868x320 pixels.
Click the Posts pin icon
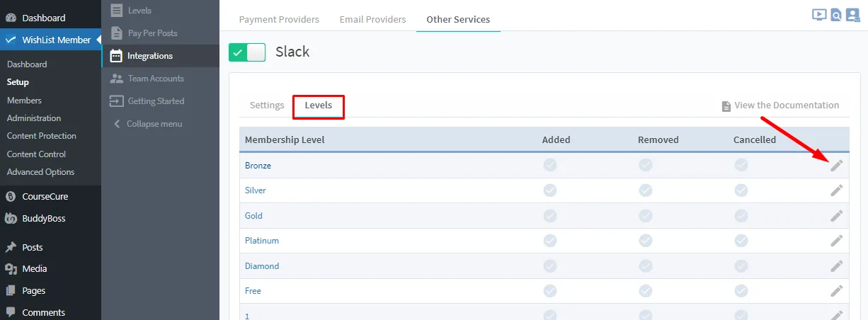point(11,248)
